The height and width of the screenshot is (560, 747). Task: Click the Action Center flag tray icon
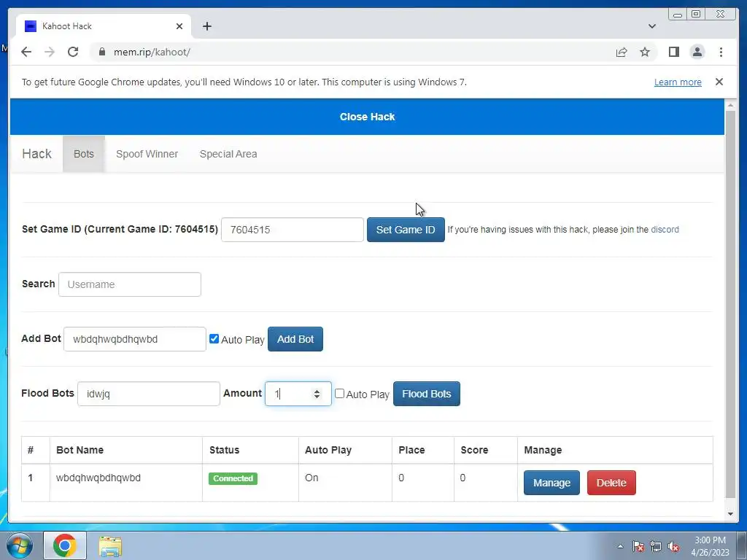click(x=638, y=546)
